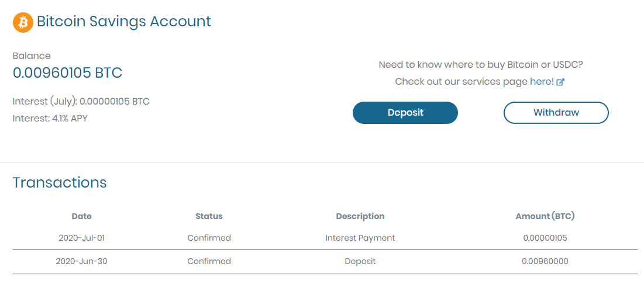Select the 2020-Jun-30 transaction date
Image resolution: width=644 pixels, height=281 pixels.
coord(82,261)
